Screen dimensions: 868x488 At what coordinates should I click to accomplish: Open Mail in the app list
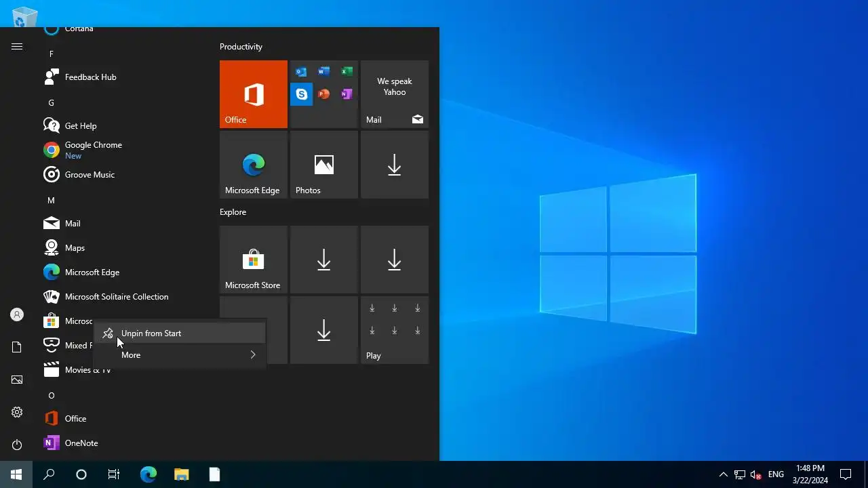tap(125, 224)
